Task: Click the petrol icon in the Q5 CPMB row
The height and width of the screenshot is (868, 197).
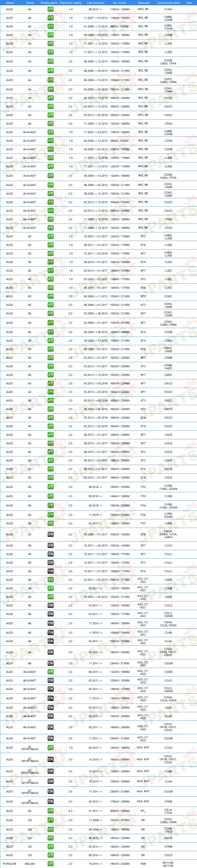Action: pos(50,846)
